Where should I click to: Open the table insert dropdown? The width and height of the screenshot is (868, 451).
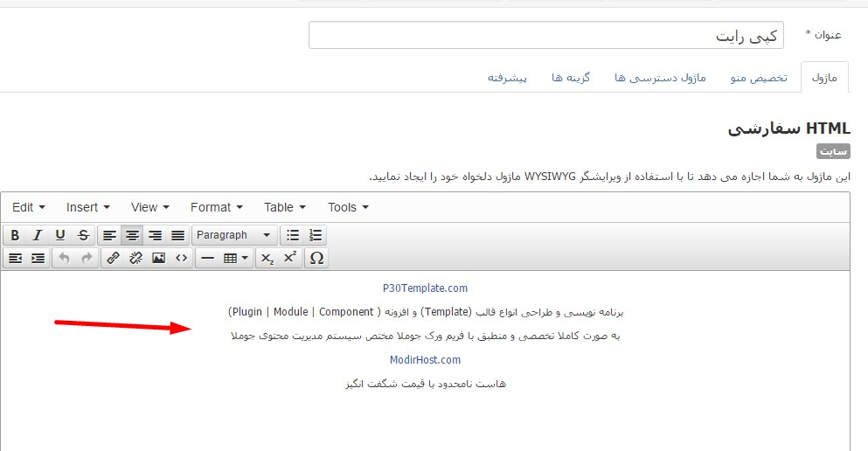click(x=236, y=258)
